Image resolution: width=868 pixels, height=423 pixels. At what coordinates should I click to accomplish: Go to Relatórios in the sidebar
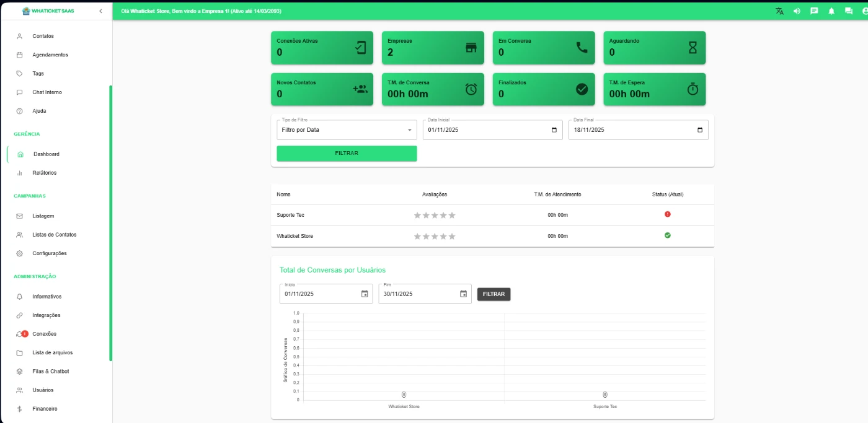pyautogui.click(x=44, y=173)
